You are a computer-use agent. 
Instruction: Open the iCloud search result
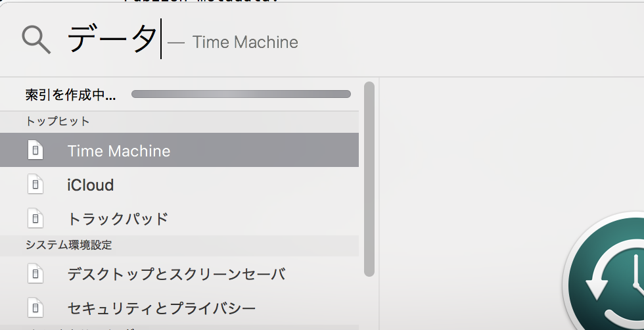179,185
